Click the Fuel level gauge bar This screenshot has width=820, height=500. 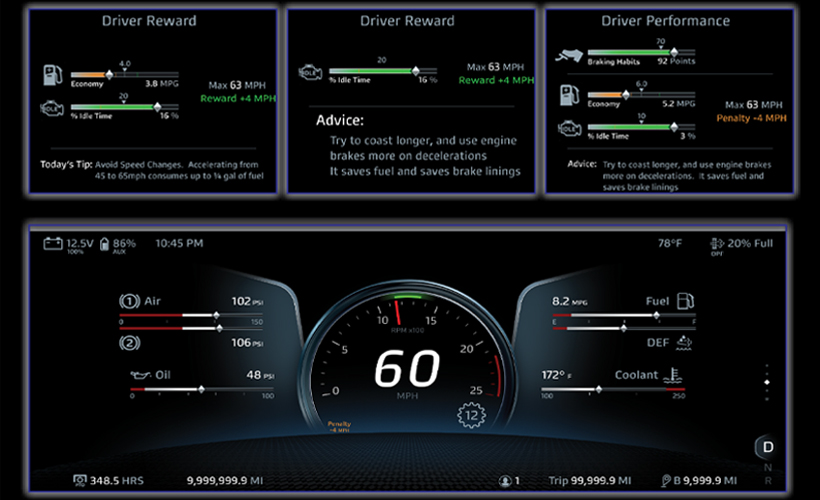pos(624,315)
